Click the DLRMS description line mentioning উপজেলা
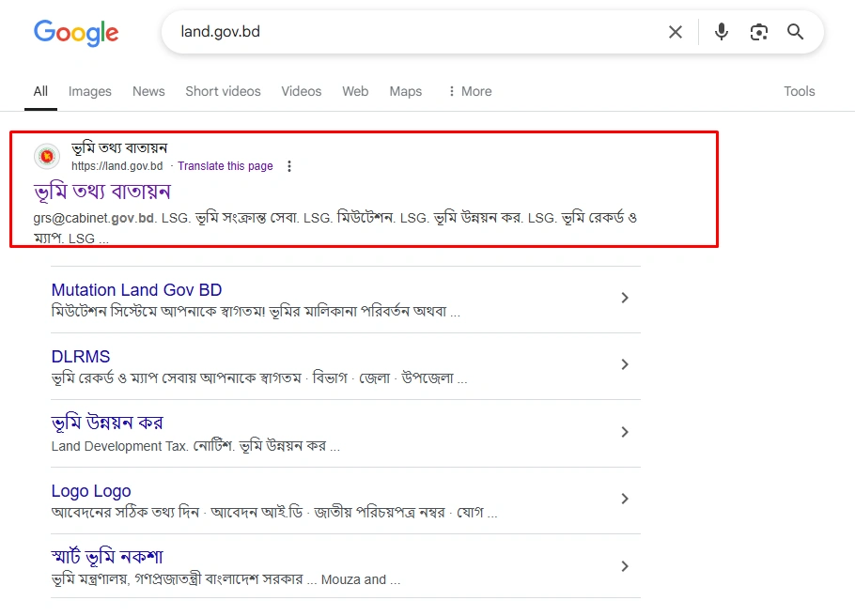 pos(259,378)
